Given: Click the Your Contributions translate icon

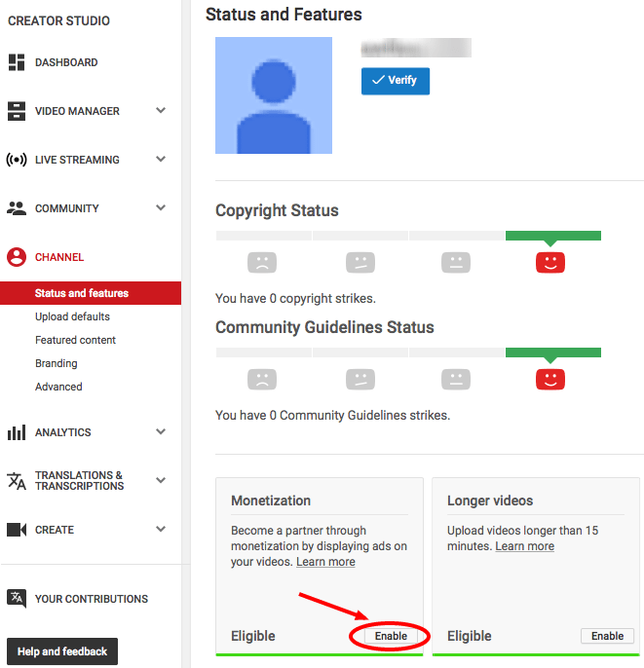Looking at the screenshot, I should [x=17, y=598].
